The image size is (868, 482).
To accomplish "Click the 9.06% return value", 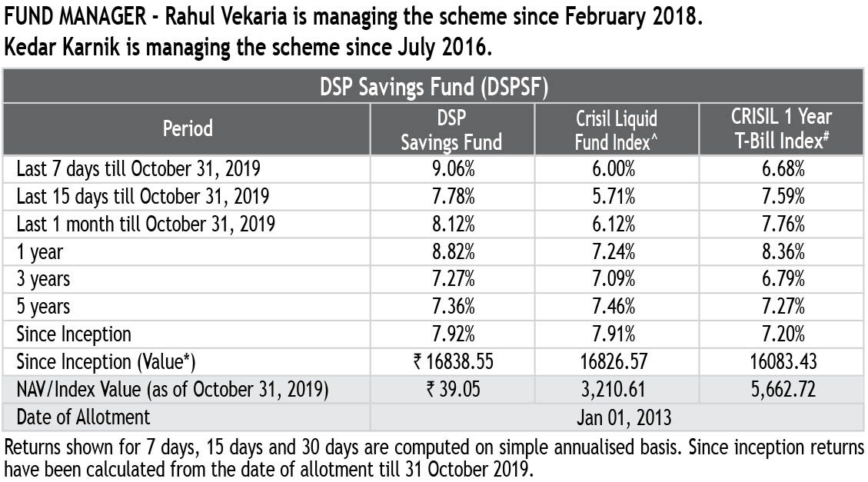I will [452, 168].
